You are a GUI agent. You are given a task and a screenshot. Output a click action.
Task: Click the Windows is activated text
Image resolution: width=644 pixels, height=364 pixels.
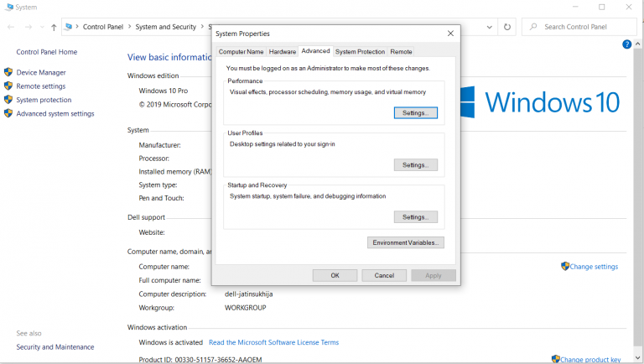point(171,342)
